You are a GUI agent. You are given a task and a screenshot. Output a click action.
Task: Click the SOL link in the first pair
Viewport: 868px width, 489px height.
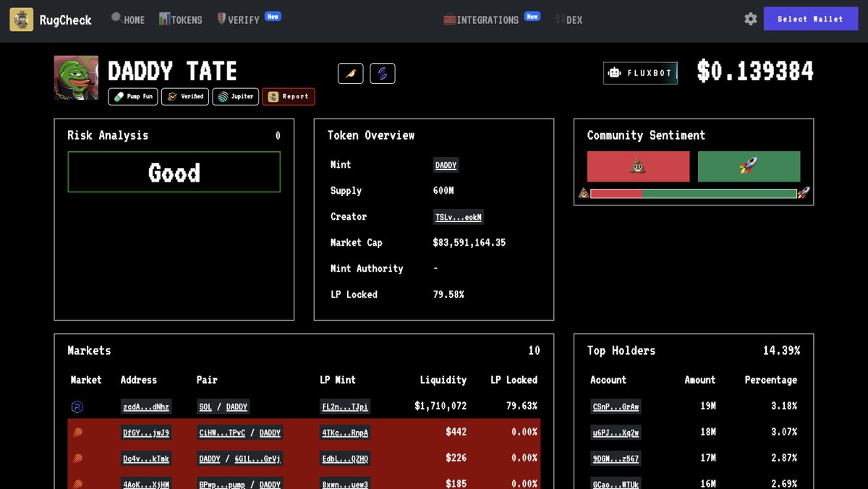[x=205, y=407]
